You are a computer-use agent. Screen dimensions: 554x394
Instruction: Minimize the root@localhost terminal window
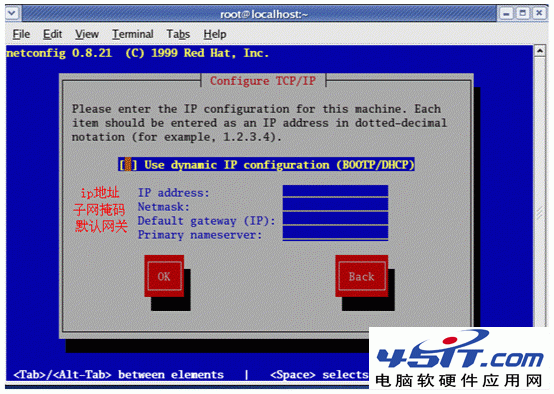point(506,14)
